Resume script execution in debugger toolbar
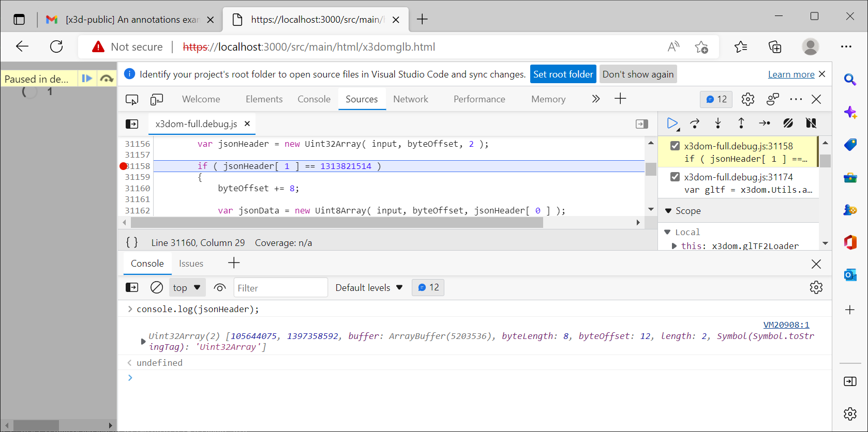 (672, 123)
